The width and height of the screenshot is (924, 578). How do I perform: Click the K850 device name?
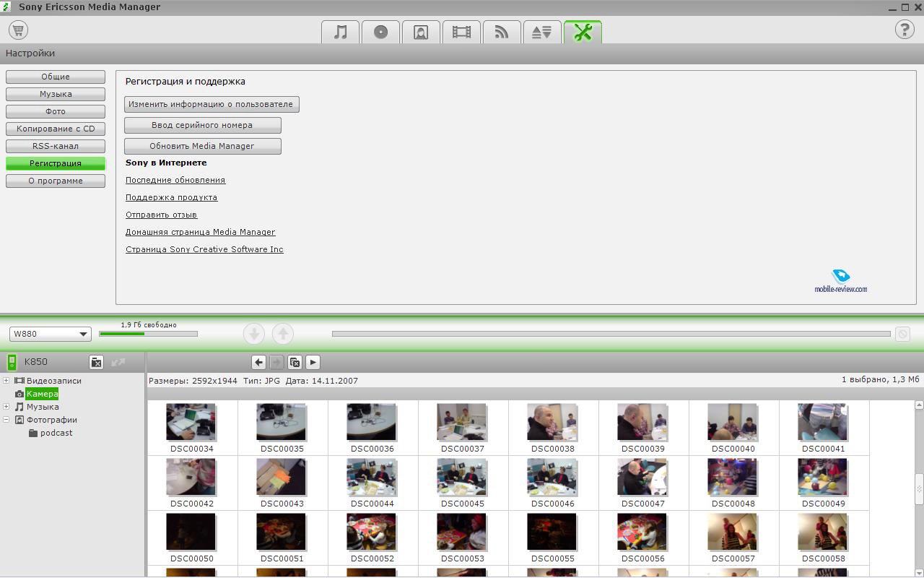click(36, 362)
